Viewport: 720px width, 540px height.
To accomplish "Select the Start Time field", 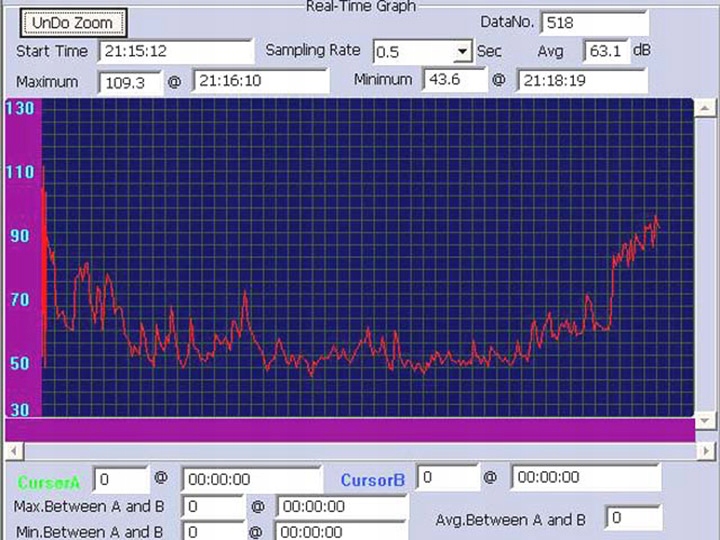I will 176,51.
